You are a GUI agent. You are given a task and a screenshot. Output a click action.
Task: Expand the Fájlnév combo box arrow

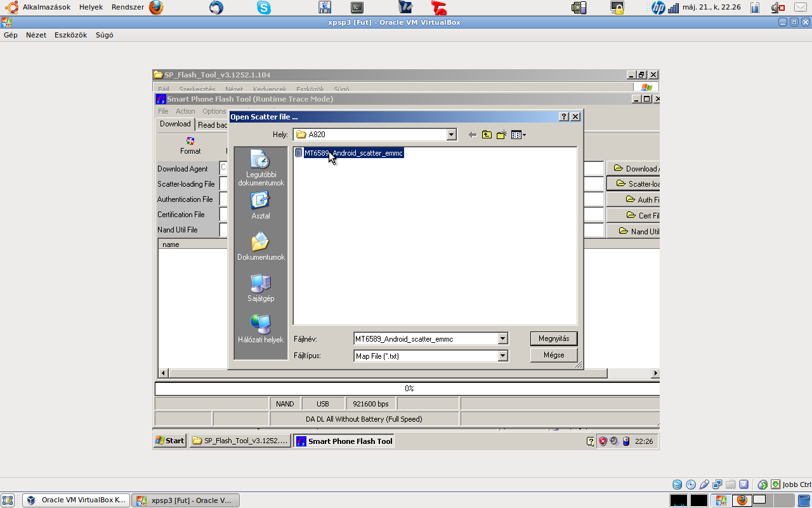point(502,339)
